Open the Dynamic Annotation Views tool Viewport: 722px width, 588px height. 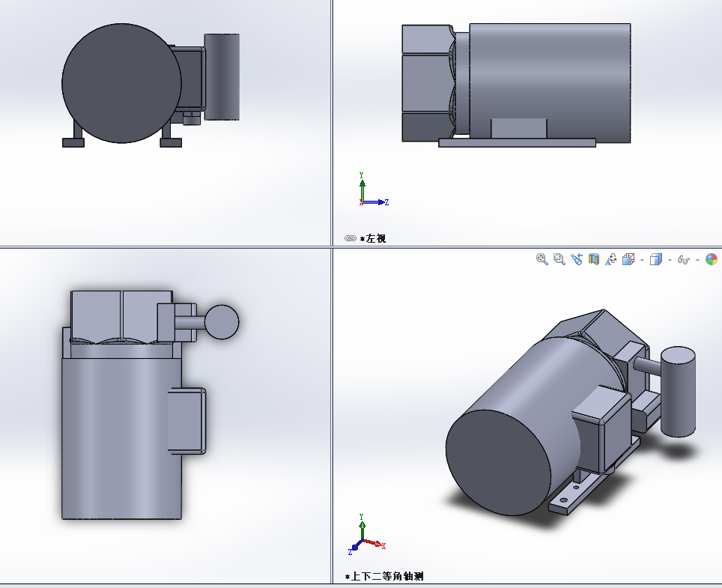[x=610, y=259]
